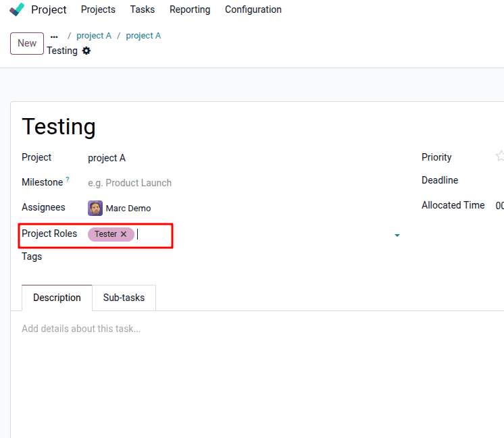Open the Configuration menu

253,9
